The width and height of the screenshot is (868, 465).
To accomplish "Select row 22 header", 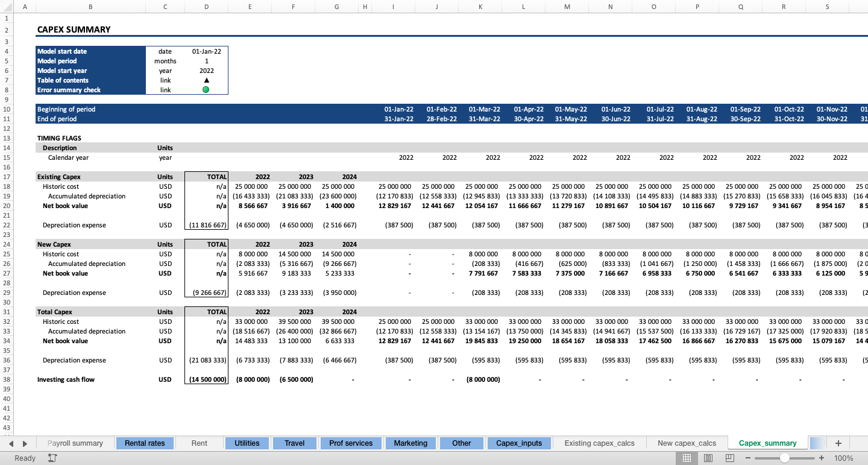I will [7, 225].
